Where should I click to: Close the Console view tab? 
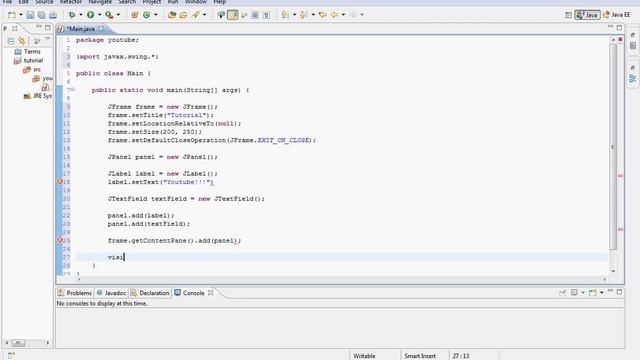[x=211, y=293]
